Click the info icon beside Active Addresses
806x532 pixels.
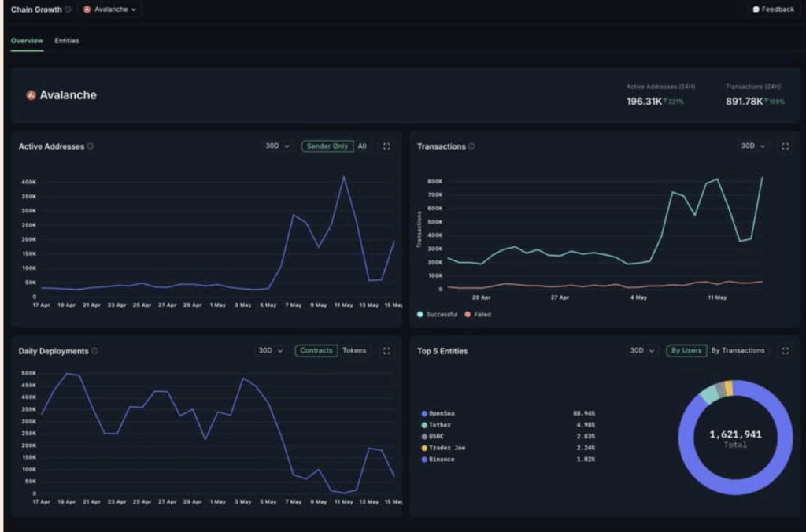[91, 146]
